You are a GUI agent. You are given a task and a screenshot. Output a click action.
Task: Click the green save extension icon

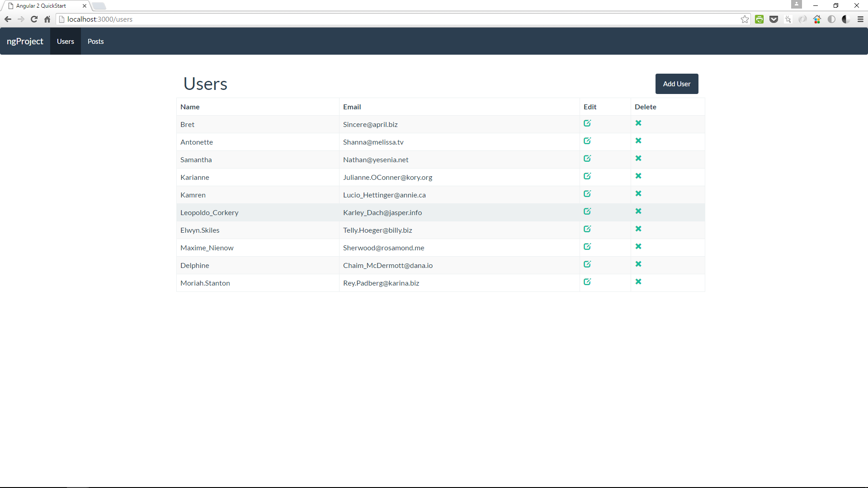pyautogui.click(x=759, y=19)
